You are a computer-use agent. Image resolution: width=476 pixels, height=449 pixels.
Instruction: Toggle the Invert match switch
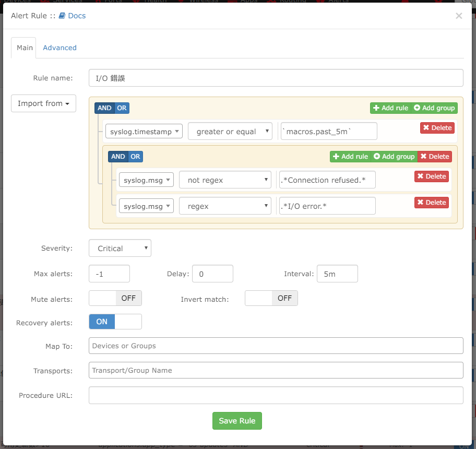271,298
